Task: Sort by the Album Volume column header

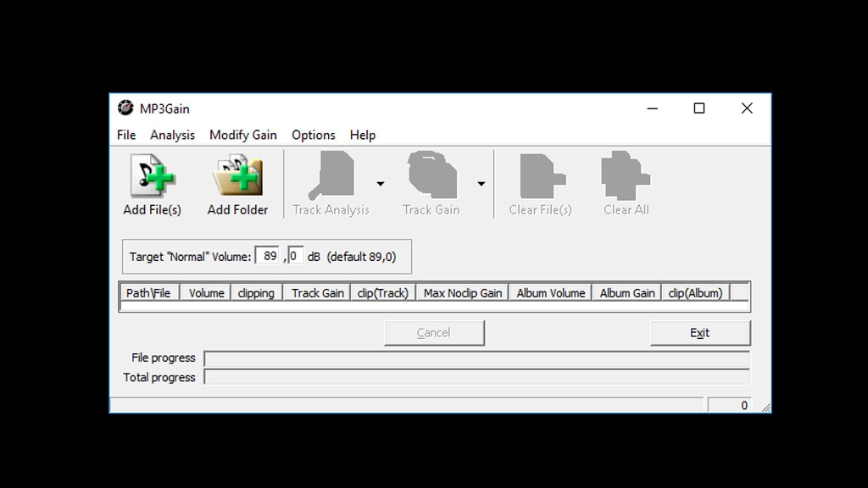Action: tap(550, 292)
